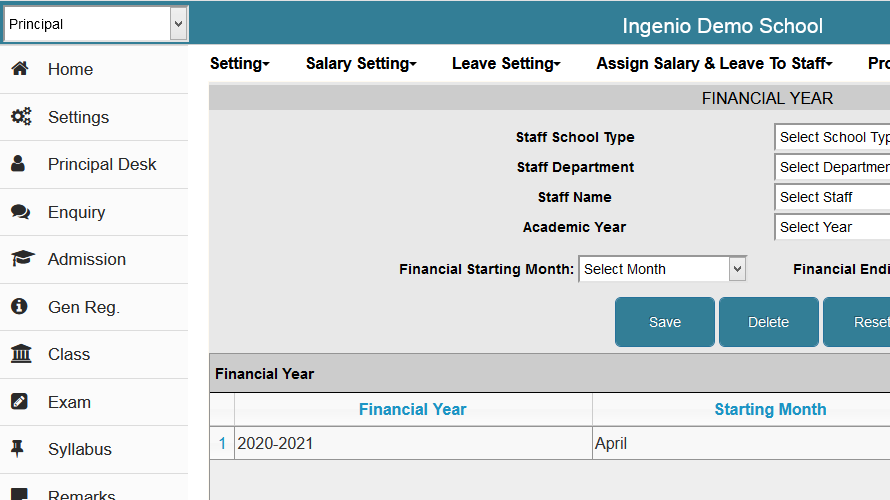
Task: Click the Home house icon in sidebar
Action: click(20, 69)
